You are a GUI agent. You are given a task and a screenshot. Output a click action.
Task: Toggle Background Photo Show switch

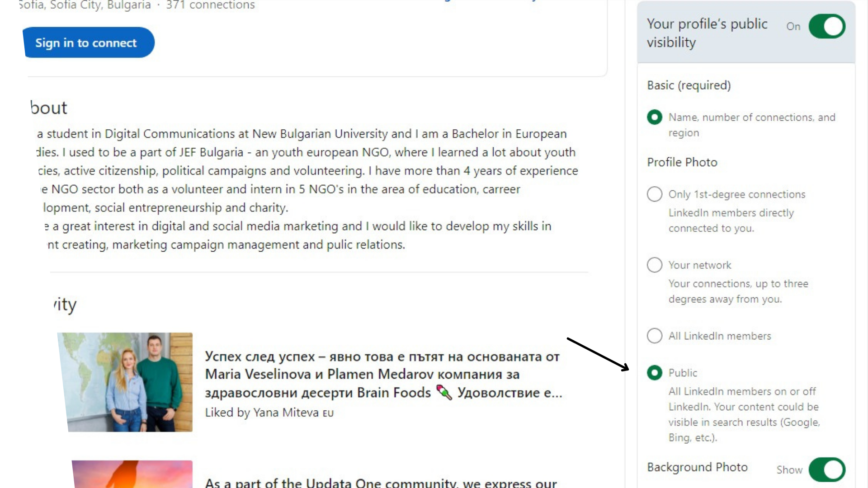tap(827, 469)
